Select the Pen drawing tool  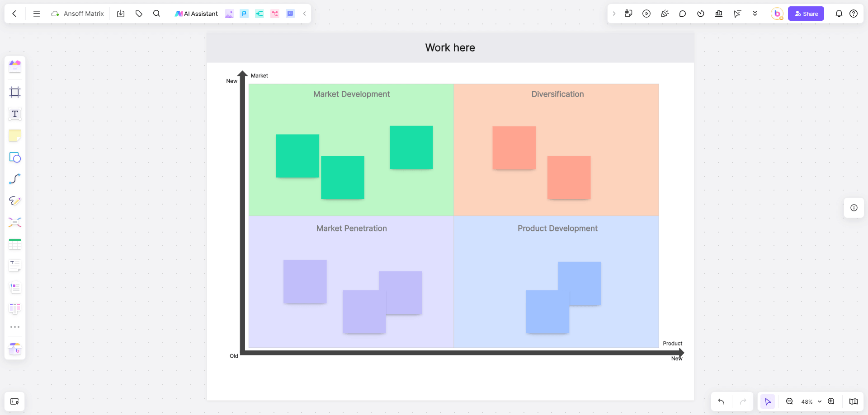(x=15, y=201)
